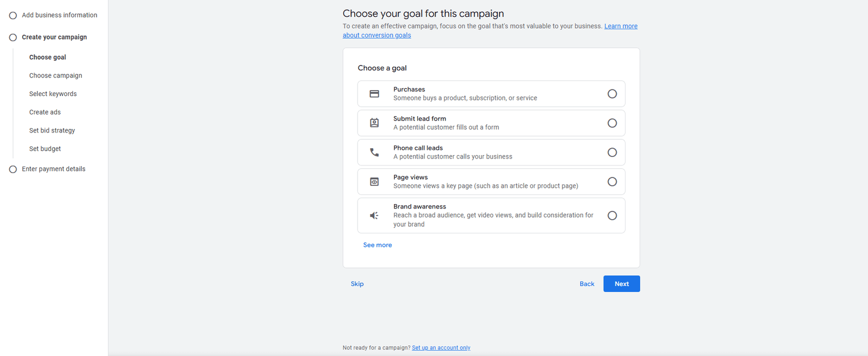This screenshot has width=868, height=356.
Task: Go to the Set bid strategy step
Action: point(52,131)
